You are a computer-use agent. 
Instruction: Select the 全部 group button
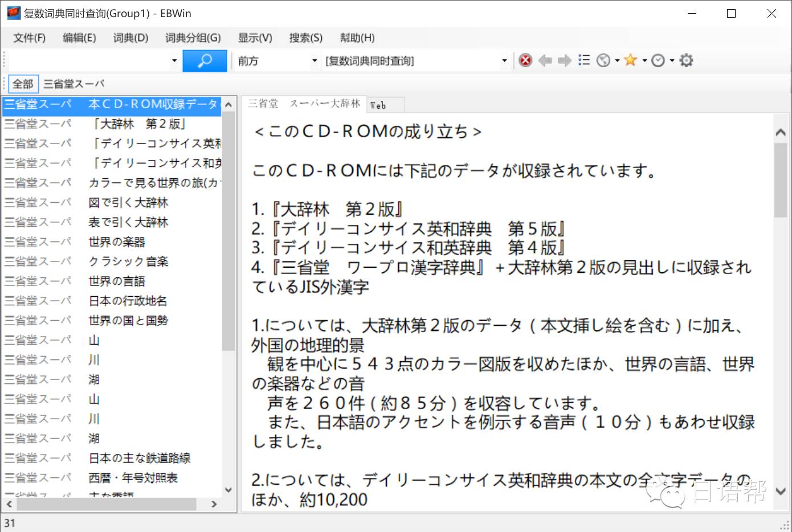pyautogui.click(x=23, y=84)
